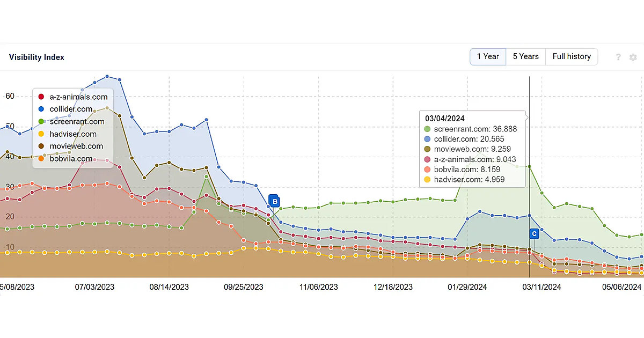Show the Full history range

pyautogui.click(x=572, y=56)
